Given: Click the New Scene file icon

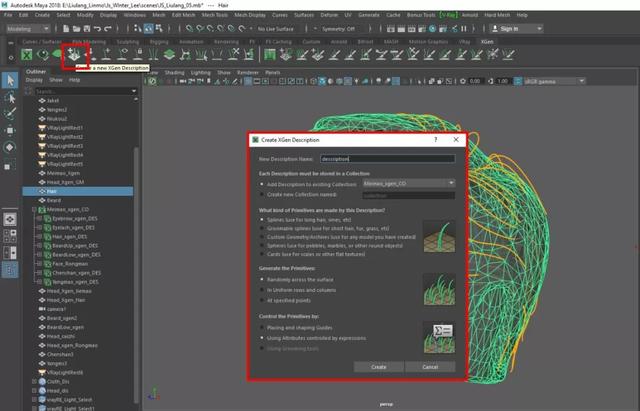Looking at the screenshot, I should pos(66,29).
